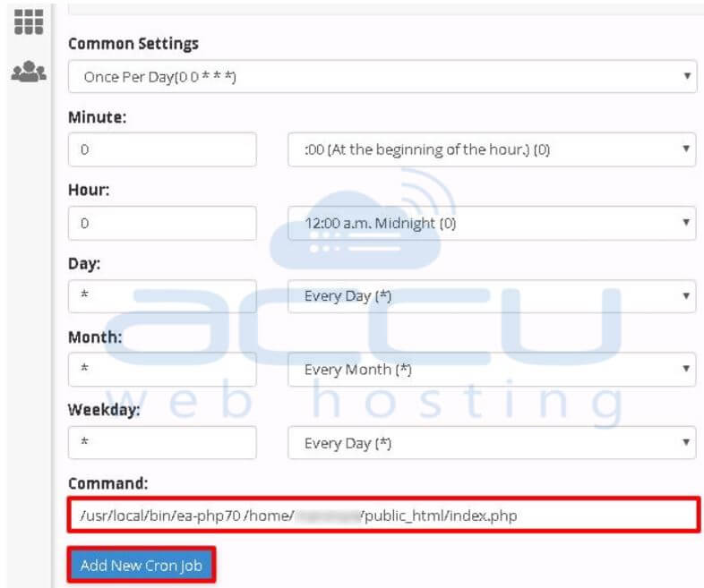Open the minute preset dropdown
This screenshot has width=704, height=588.
pyautogui.click(x=492, y=149)
